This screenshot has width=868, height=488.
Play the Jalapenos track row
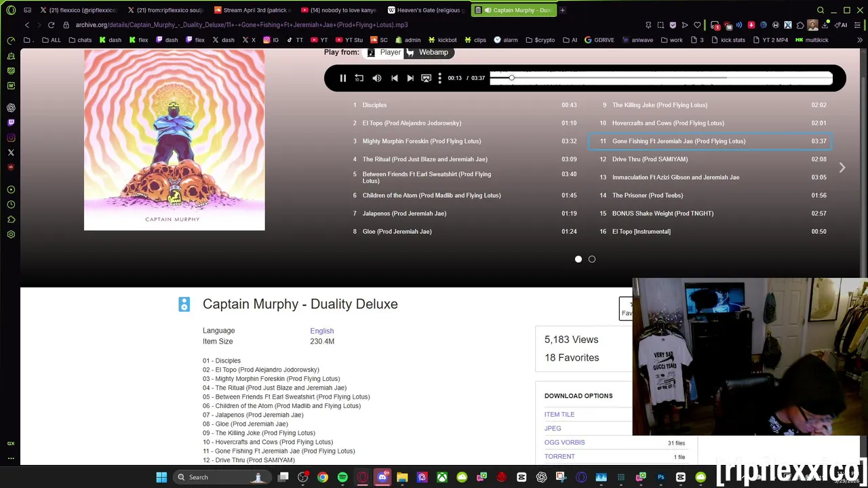coord(465,213)
